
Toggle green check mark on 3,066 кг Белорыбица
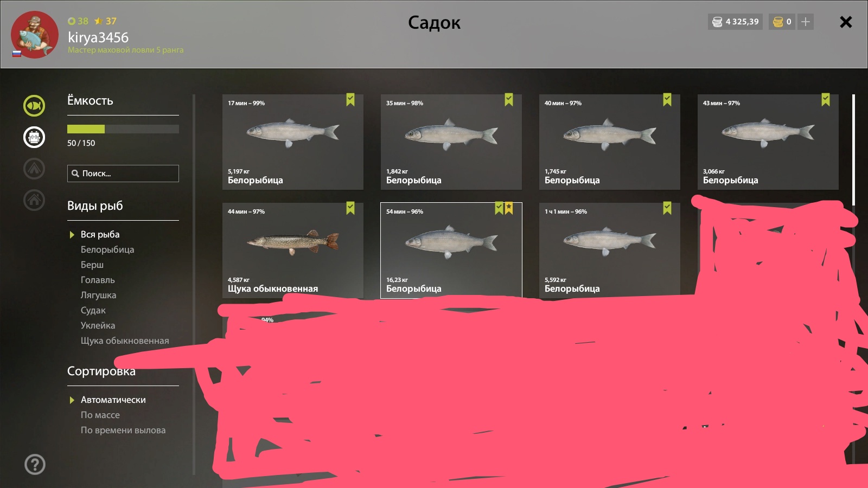tap(826, 100)
